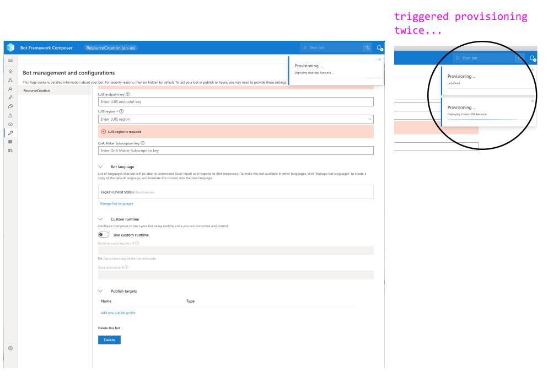Open User Input from the sidebar
548x392 pixels.
[x=10, y=98]
